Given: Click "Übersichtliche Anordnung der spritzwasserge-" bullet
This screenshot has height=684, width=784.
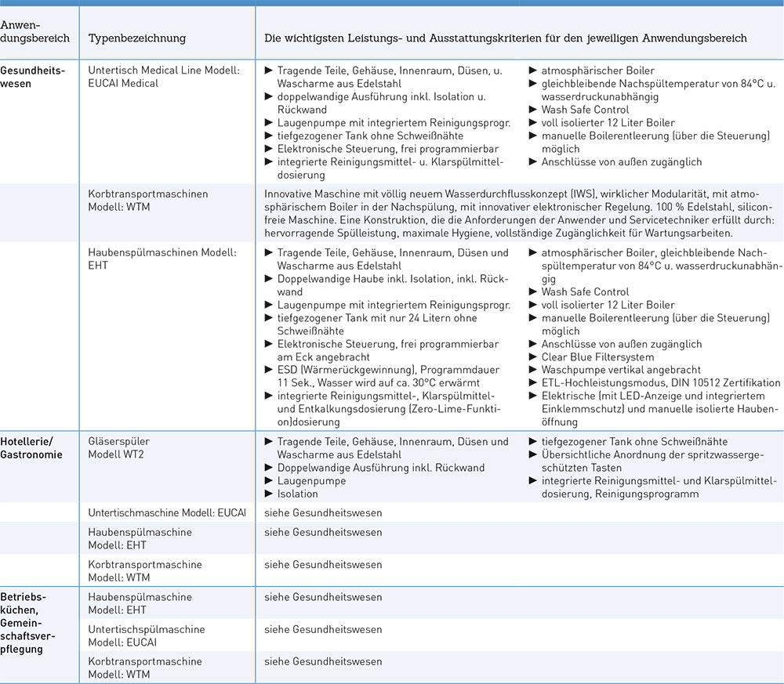Looking at the screenshot, I should coord(652,454).
